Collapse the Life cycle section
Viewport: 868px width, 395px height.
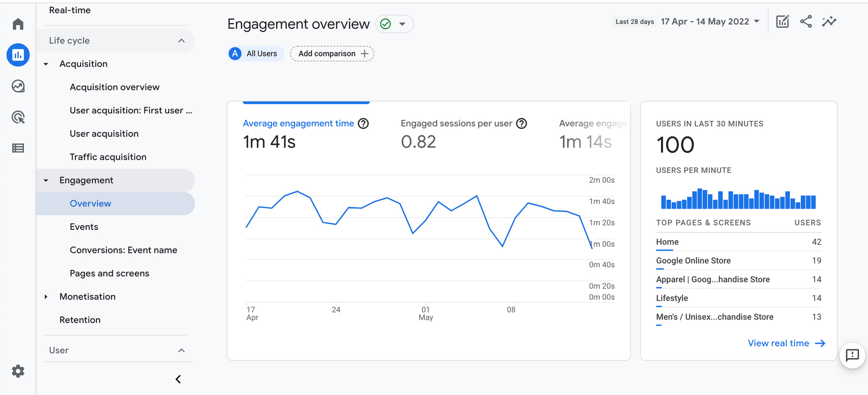click(182, 40)
